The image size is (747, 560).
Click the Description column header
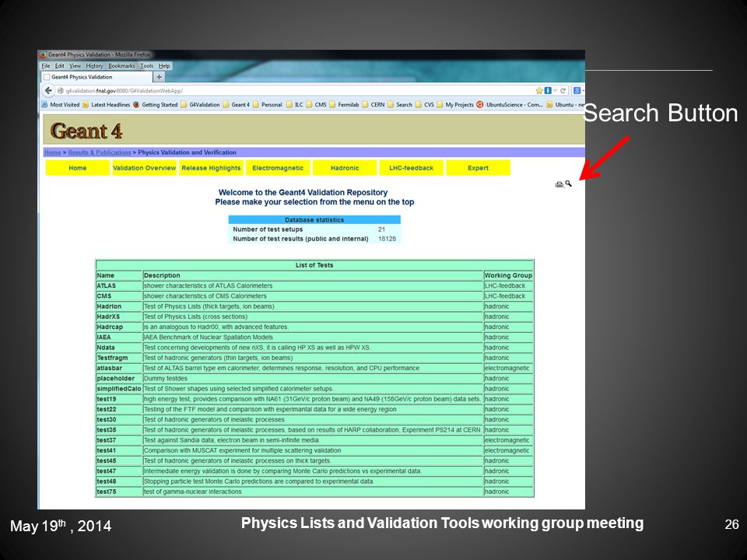[313, 275]
